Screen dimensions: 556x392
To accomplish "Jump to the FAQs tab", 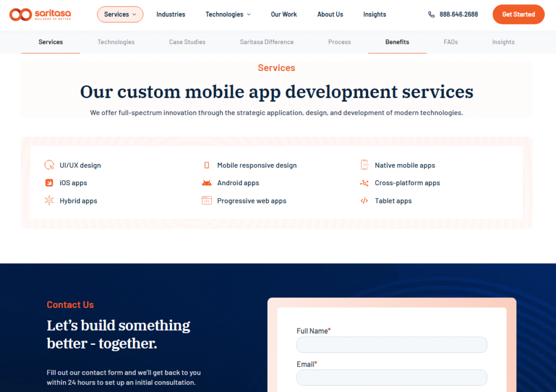I will click(451, 42).
